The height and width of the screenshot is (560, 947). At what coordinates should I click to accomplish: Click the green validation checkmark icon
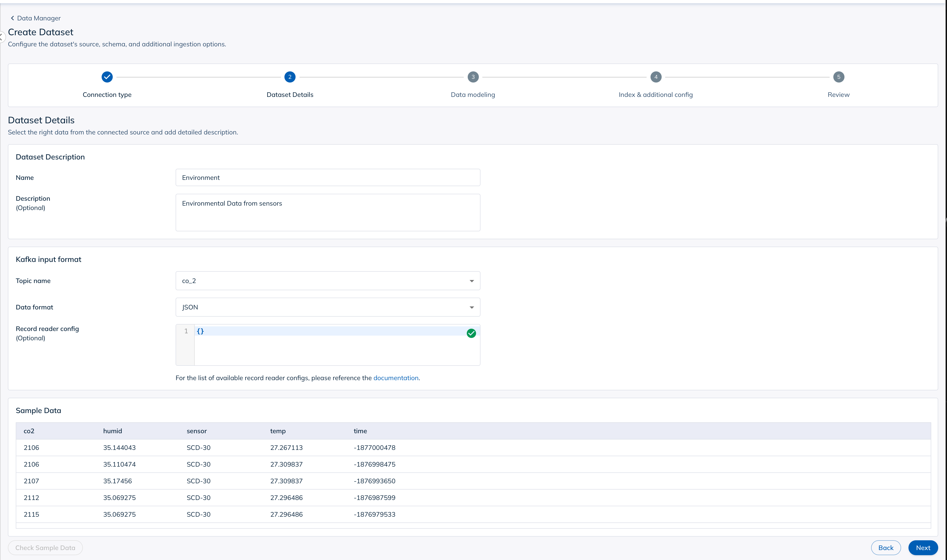pos(471,333)
